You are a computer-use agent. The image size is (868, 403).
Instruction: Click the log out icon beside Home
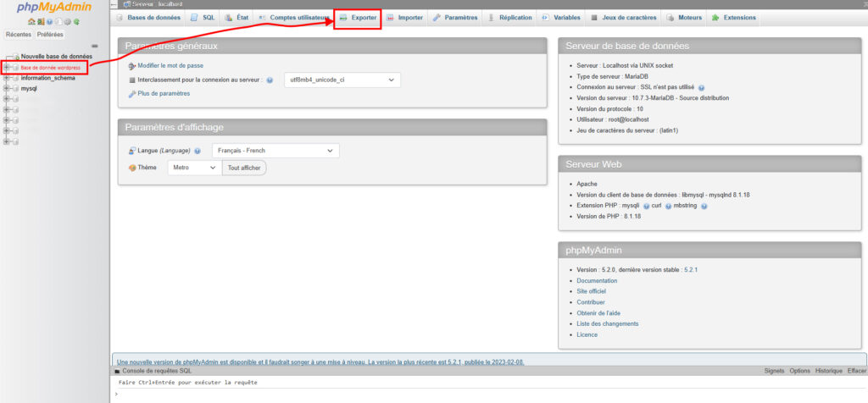(41, 21)
